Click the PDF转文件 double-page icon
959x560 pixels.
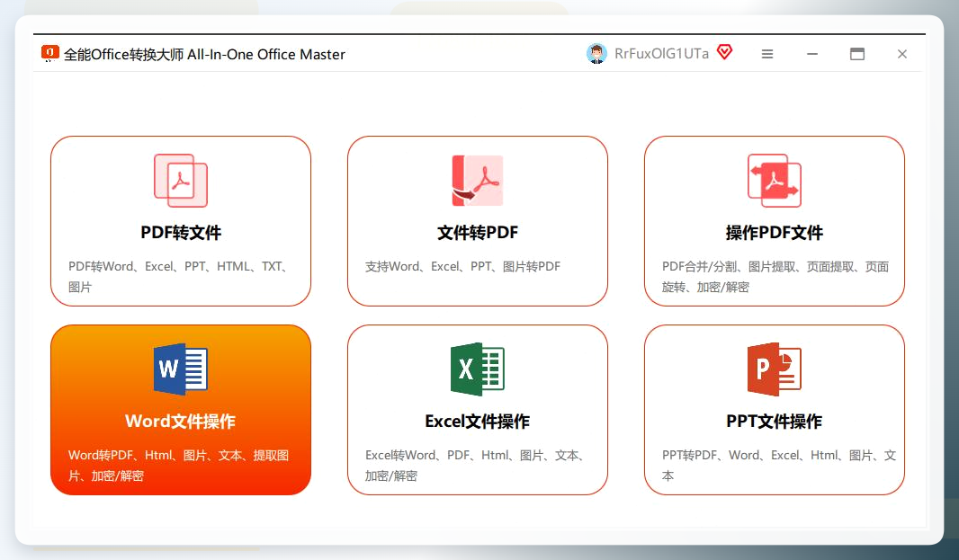point(181,181)
